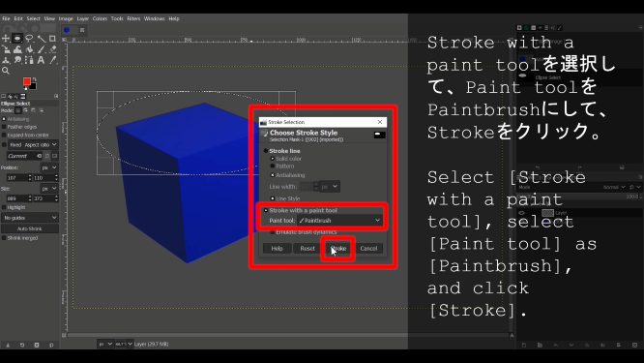Image resolution: width=644 pixels, height=363 pixels.
Task: Select the Unified Transform tool
Action: (x=6, y=49)
